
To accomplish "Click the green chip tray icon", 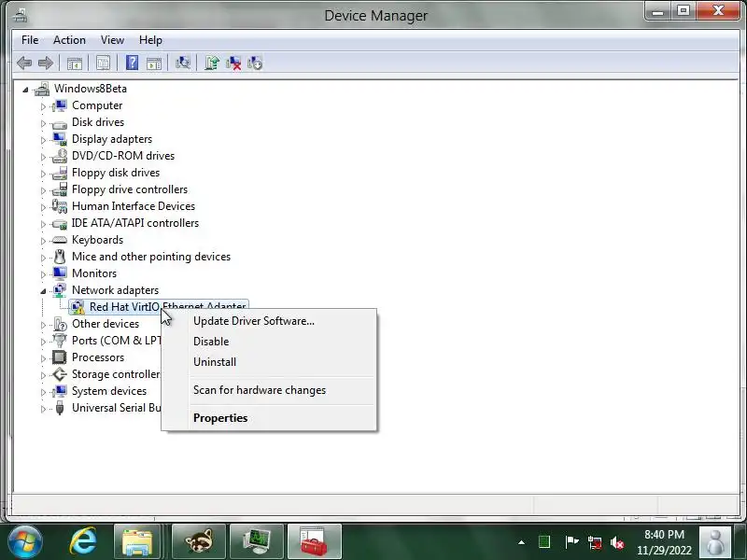I will [x=544, y=542].
